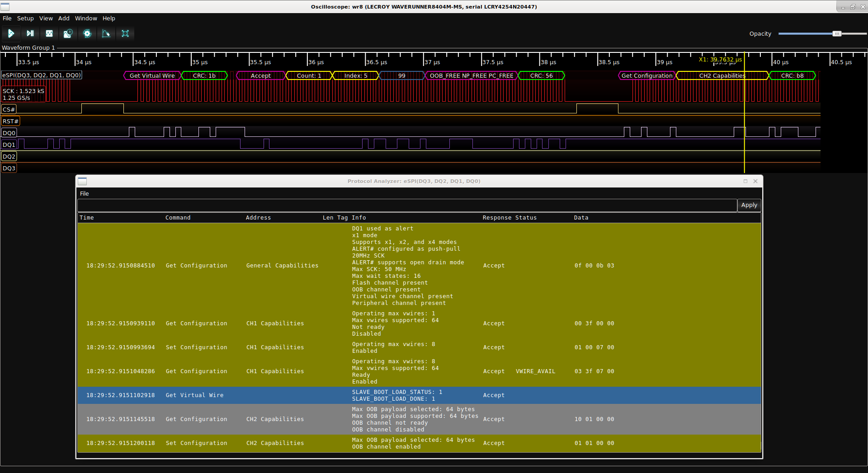Select the General Capabilities row
The image size is (868, 473).
(x=419, y=266)
